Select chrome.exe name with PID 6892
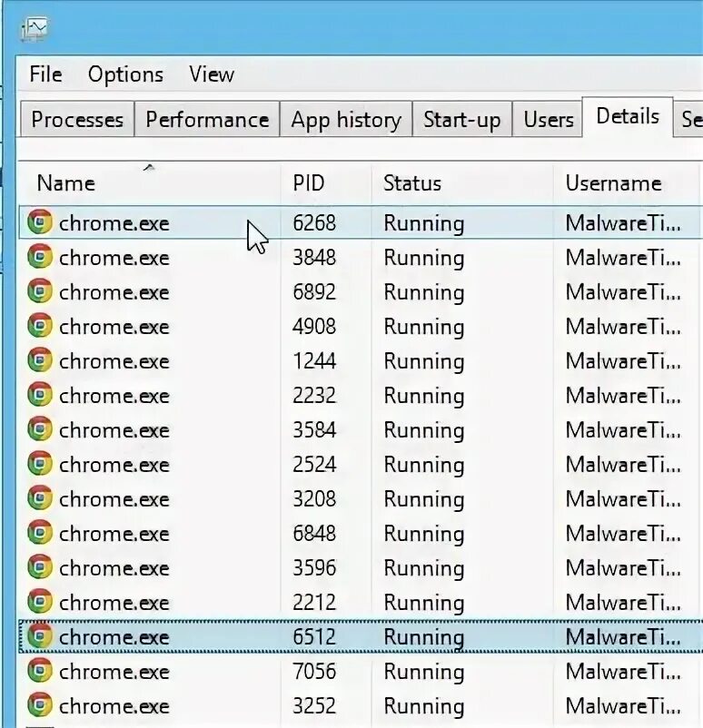703x728 pixels. click(x=114, y=292)
